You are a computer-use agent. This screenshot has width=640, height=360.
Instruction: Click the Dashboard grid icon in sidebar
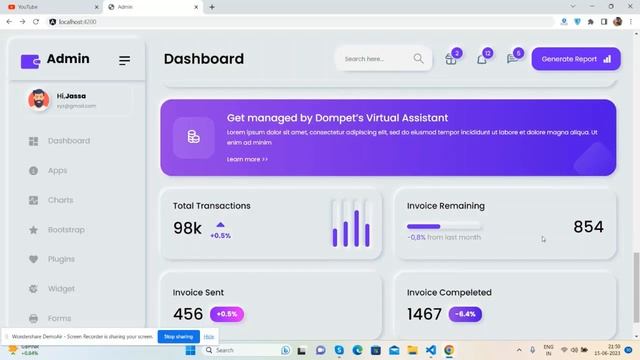[x=33, y=141]
